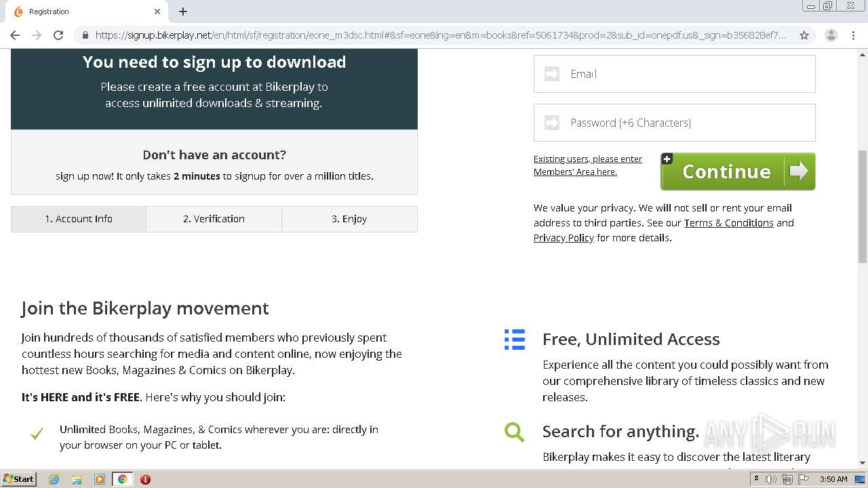Image resolution: width=868 pixels, height=488 pixels.
Task: Switch to Chrome taskbar button
Action: click(122, 479)
